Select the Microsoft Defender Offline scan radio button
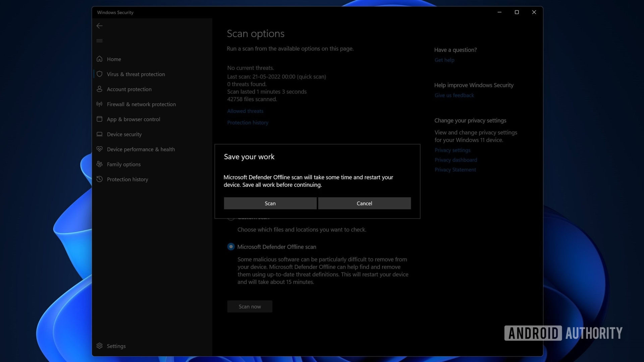This screenshot has width=644, height=362. [230, 247]
